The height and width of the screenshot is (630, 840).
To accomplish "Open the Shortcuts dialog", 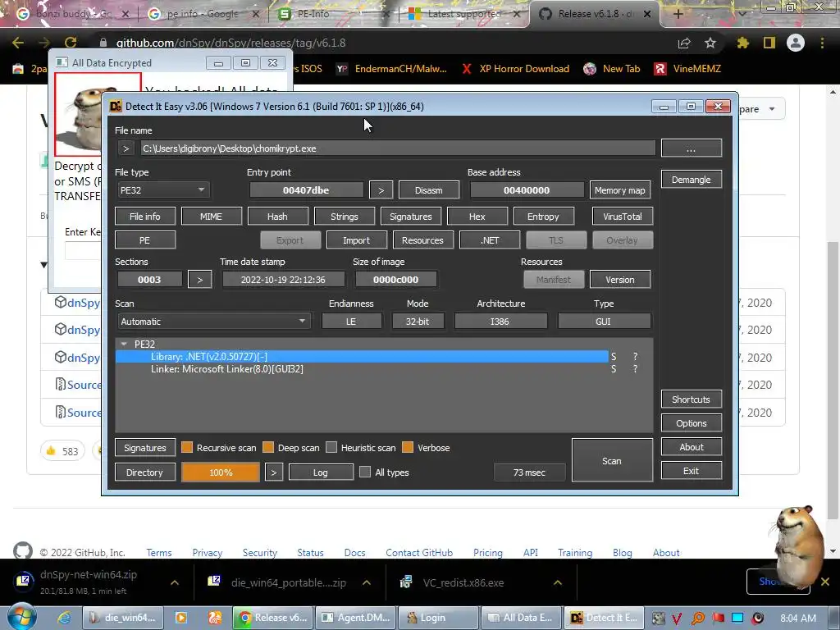I will click(x=691, y=399).
